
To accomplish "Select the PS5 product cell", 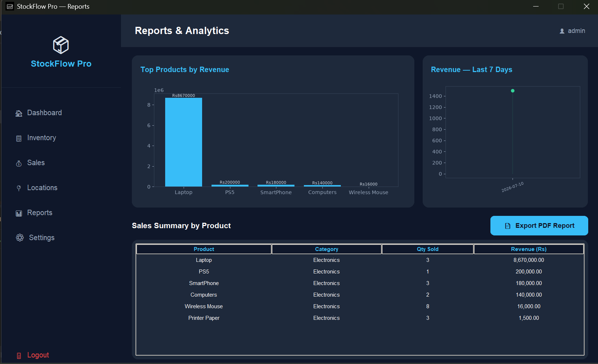I will tap(204, 272).
